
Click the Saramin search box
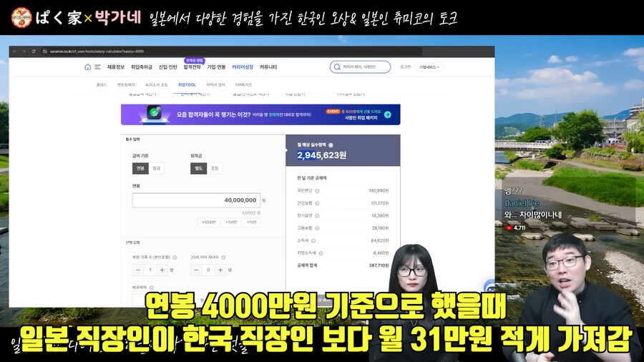(360, 67)
